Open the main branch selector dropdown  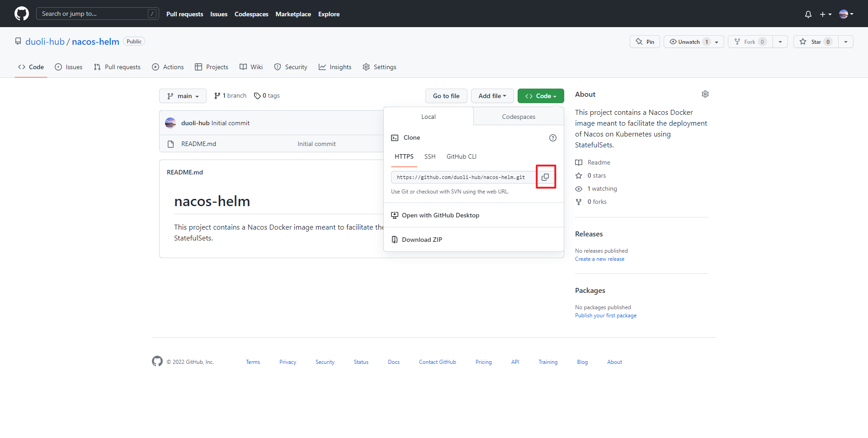pos(183,96)
